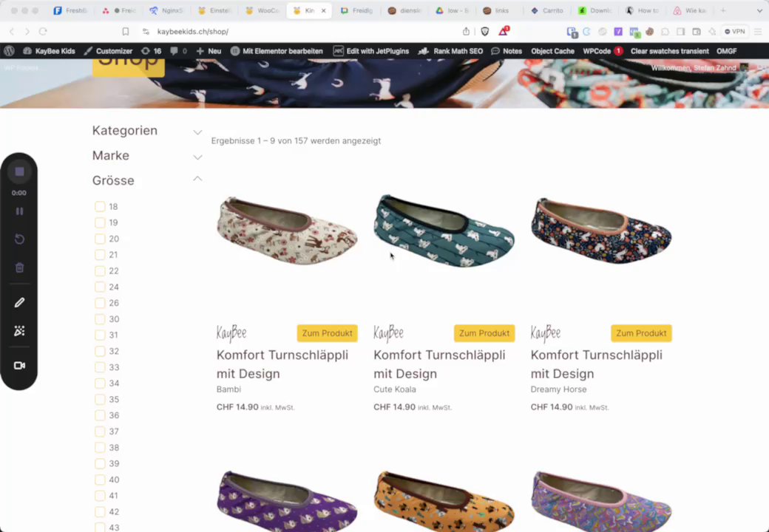This screenshot has width=769, height=532.
Task: Open the Cute Koala slipper product image
Action: (x=444, y=231)
